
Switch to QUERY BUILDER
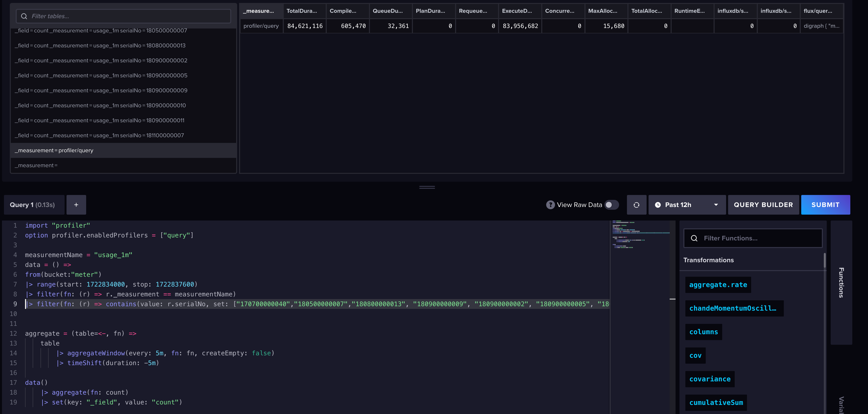tap(763, 205)
